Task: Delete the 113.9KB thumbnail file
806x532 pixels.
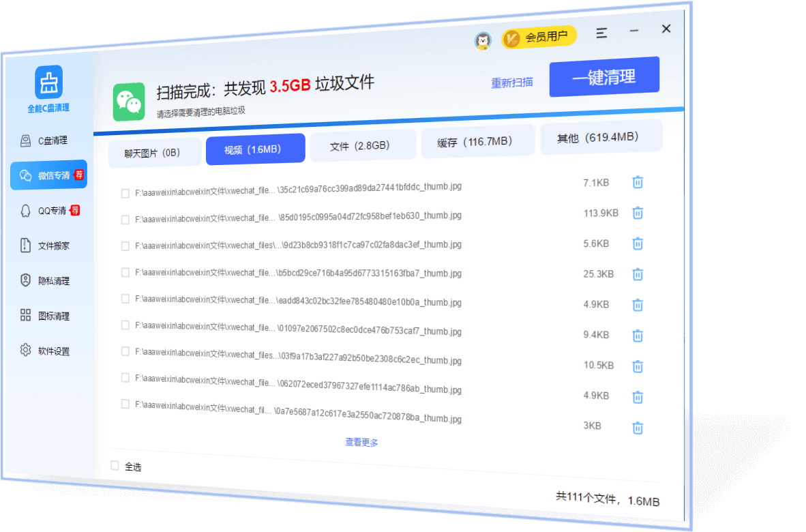Action: [x=638, y=213]
